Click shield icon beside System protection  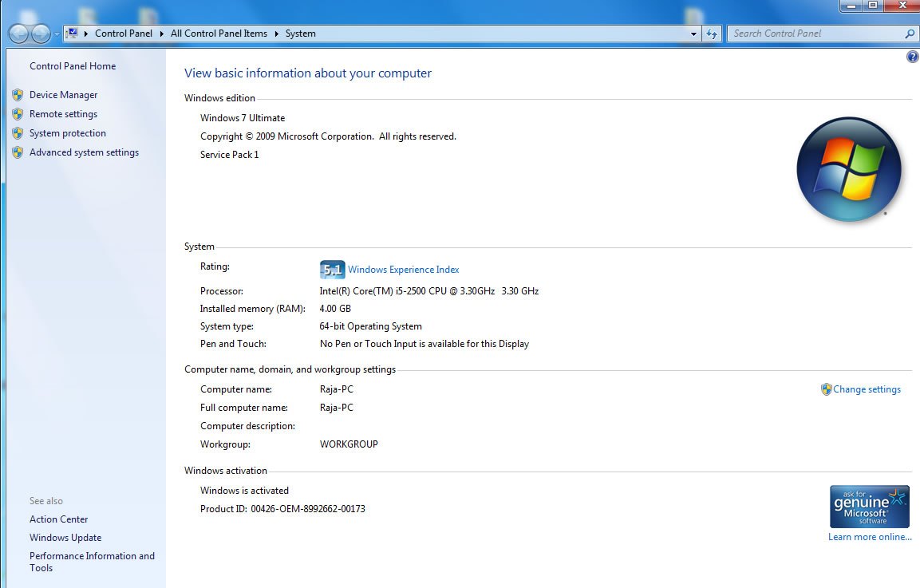click(18, 133)
